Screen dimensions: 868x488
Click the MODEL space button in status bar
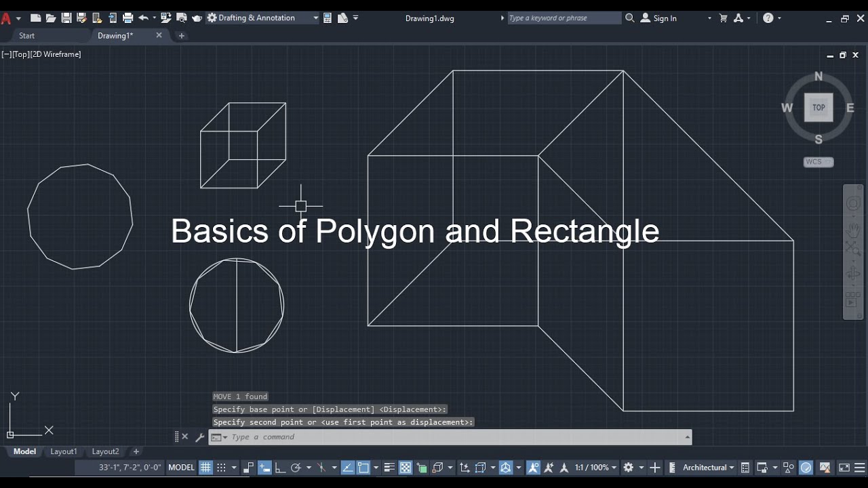[x=181, y=468]
